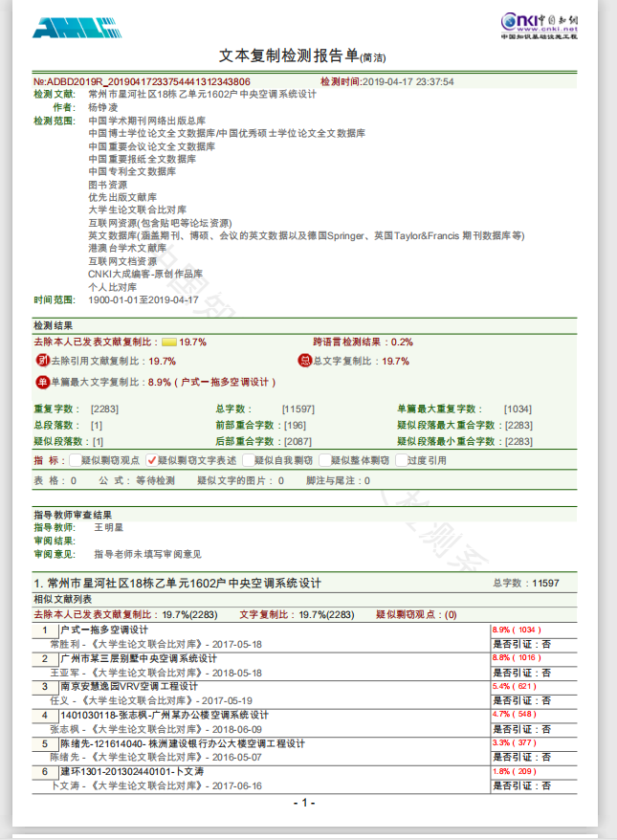617x840 pixels.
Task: Click the 4.7% (548) ratio value
Action: point(515,714)
